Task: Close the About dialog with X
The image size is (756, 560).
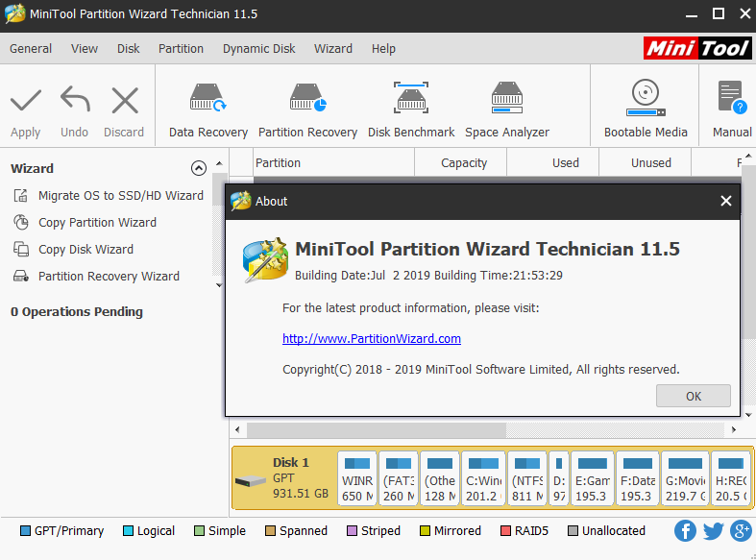Action: (725, 201)
